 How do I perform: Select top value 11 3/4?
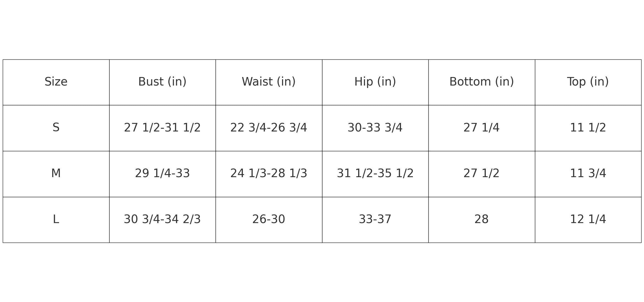(588, 174)
